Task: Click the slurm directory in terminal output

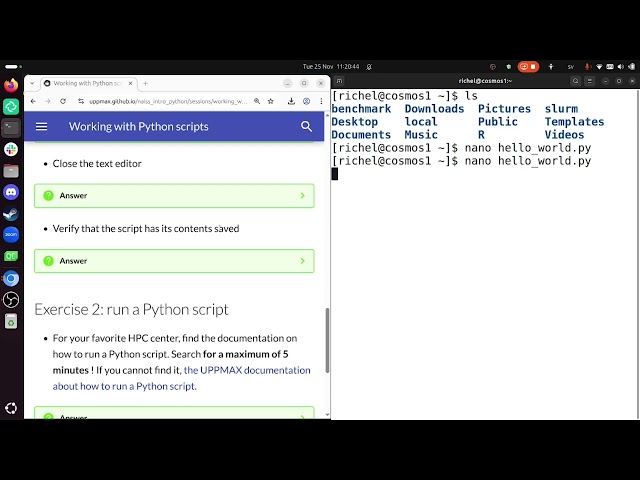Action: (x=561, y=109)
